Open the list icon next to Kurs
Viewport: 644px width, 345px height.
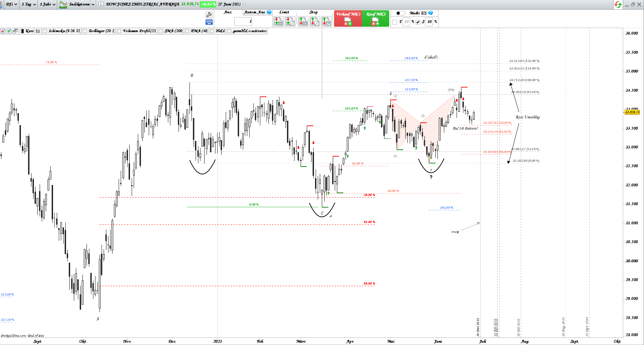(38, 31)
